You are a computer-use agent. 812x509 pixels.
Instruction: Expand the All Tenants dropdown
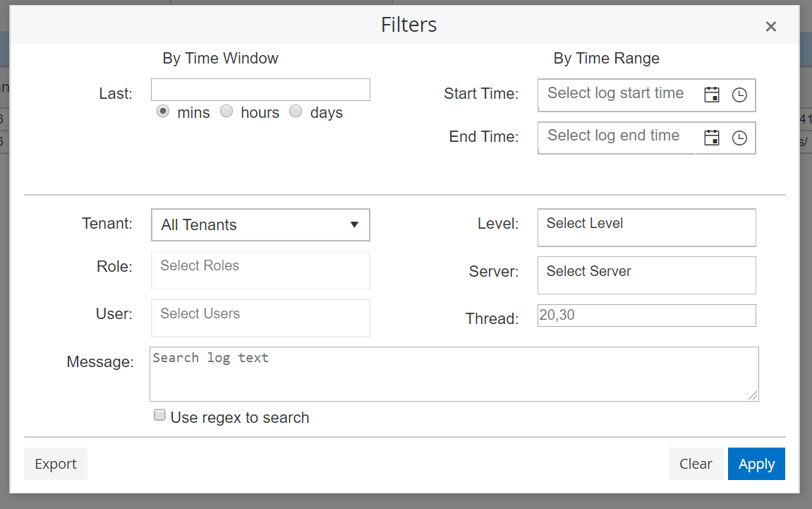point(260,225)
